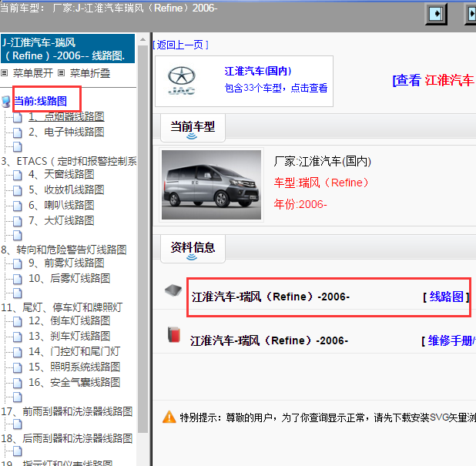The width and height of the screenshot is (476, 466).
Task: Open 14、门控灯和尾门灯
Action: 75,351
